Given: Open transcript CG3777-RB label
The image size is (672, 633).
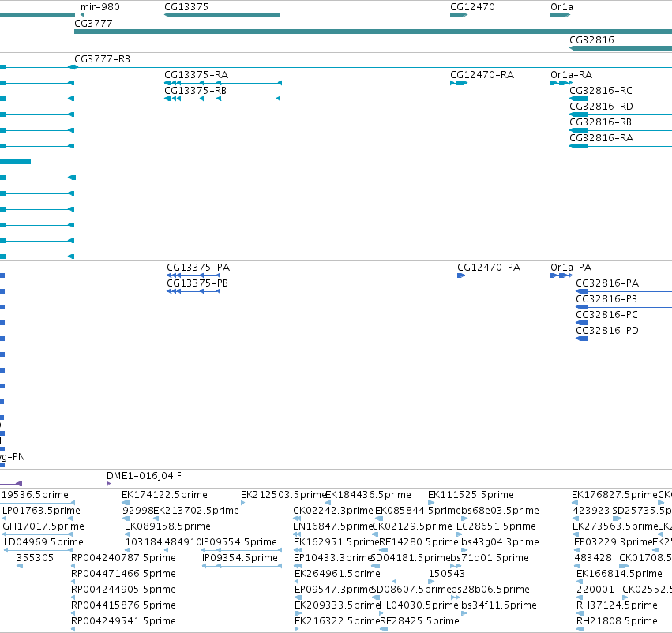Looking at the screenshot, I should click(102, 58).
